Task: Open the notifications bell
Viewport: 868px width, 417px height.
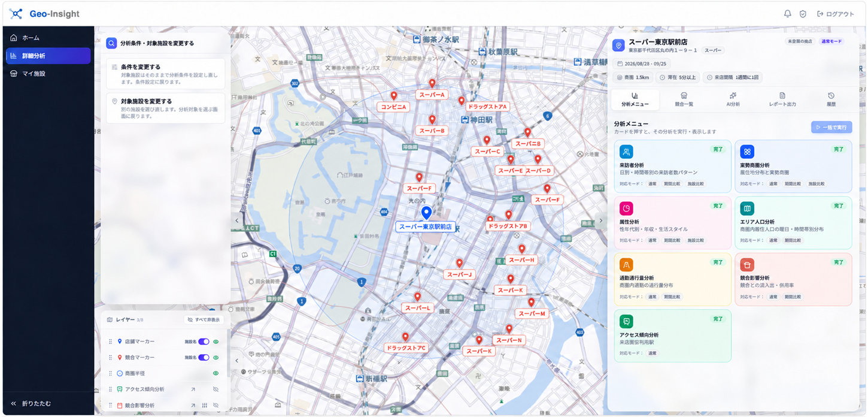Action: pos(787,14)
